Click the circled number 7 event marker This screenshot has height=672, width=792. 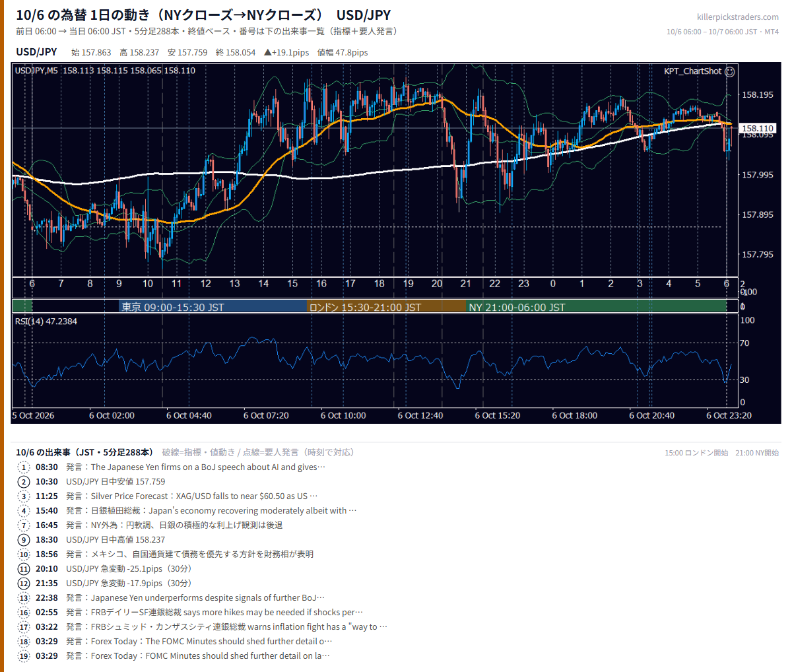pyautogui.click(x=24, y=525)
